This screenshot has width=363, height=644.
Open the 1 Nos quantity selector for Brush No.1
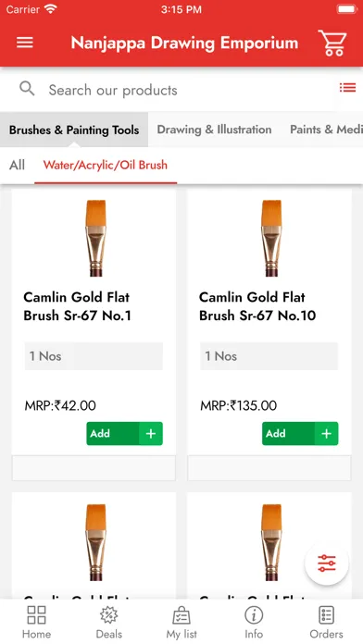(x=94, y=356)
